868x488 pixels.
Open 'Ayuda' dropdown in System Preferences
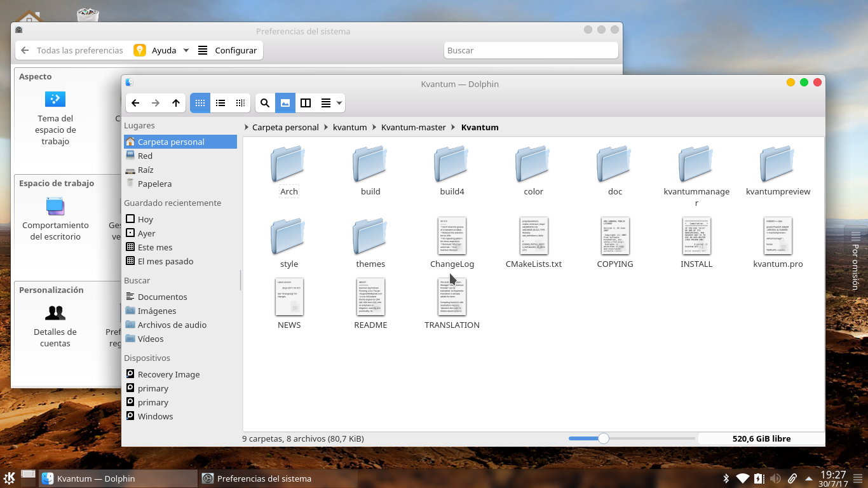point(161,50)
